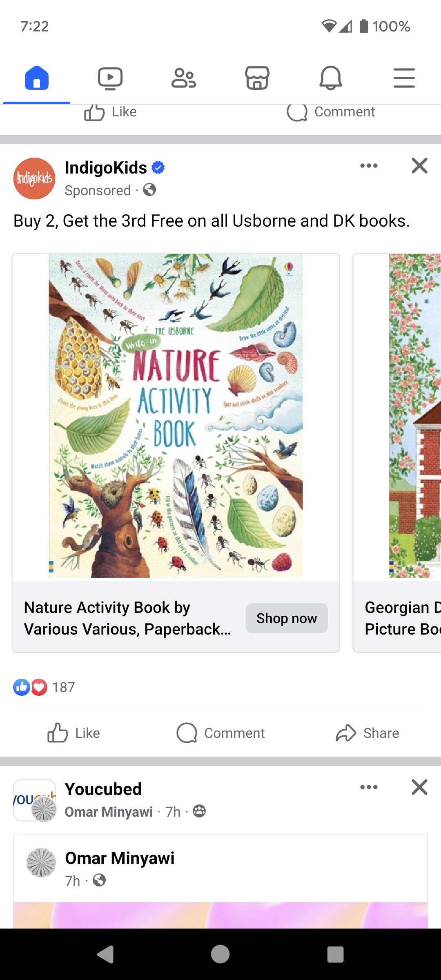Comment on the IndigoKids ad post
This screenshot has height=980, width=441.
220,733
